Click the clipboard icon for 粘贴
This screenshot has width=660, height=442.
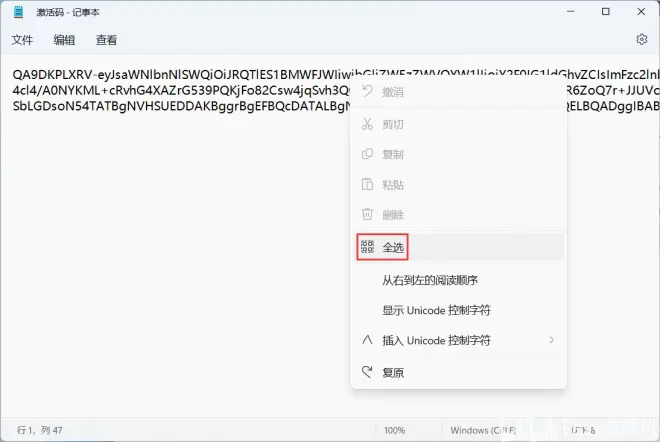(x=367, y=184)
